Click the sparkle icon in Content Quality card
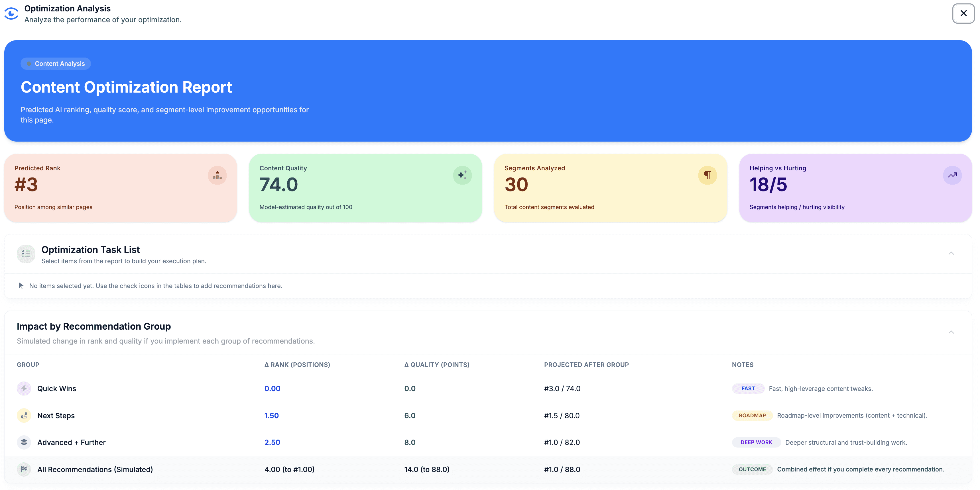The width and height of the screenshot is (980, 490). (x=462, y=175)
